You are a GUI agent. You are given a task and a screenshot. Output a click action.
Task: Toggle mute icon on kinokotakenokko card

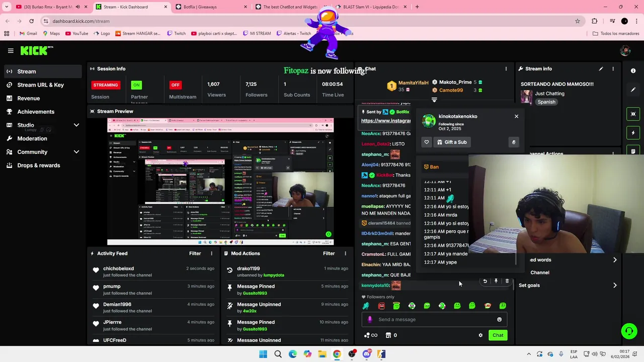coord(514,142)
